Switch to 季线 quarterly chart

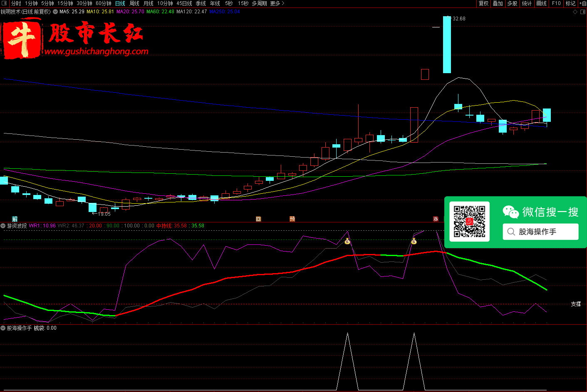(x=201, y=3)
